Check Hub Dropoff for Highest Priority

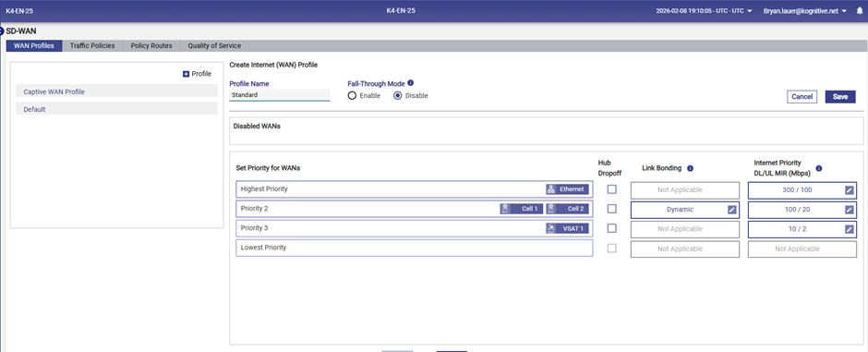tap(611, 189)
